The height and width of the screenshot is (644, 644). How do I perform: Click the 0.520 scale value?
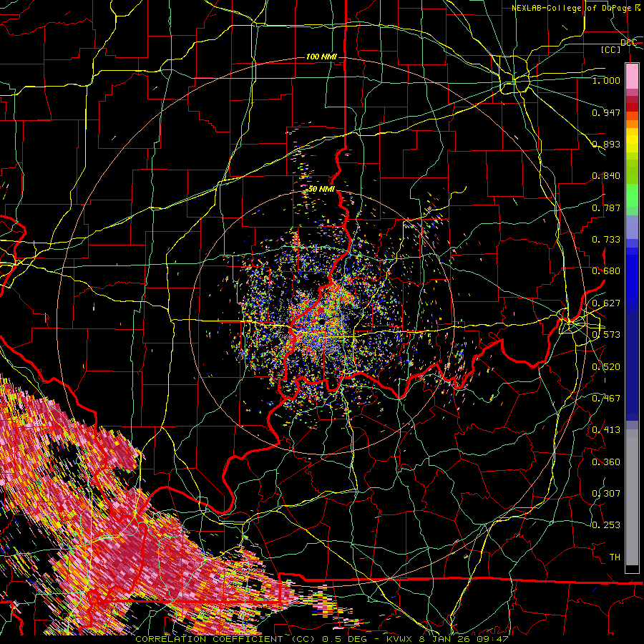click(x=606, y=367)
